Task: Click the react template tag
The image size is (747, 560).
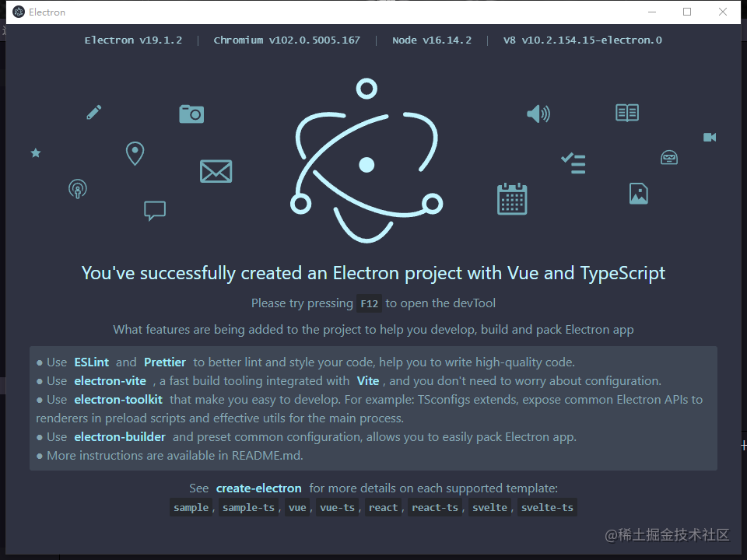Action: coord(383,508)
